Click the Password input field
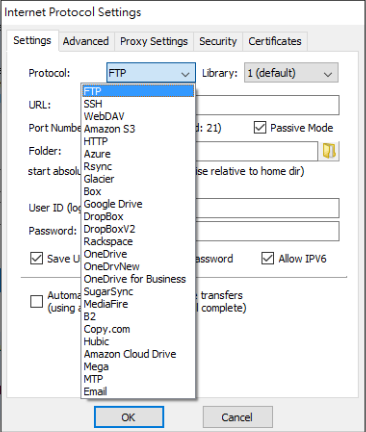 tap(267, 231)
